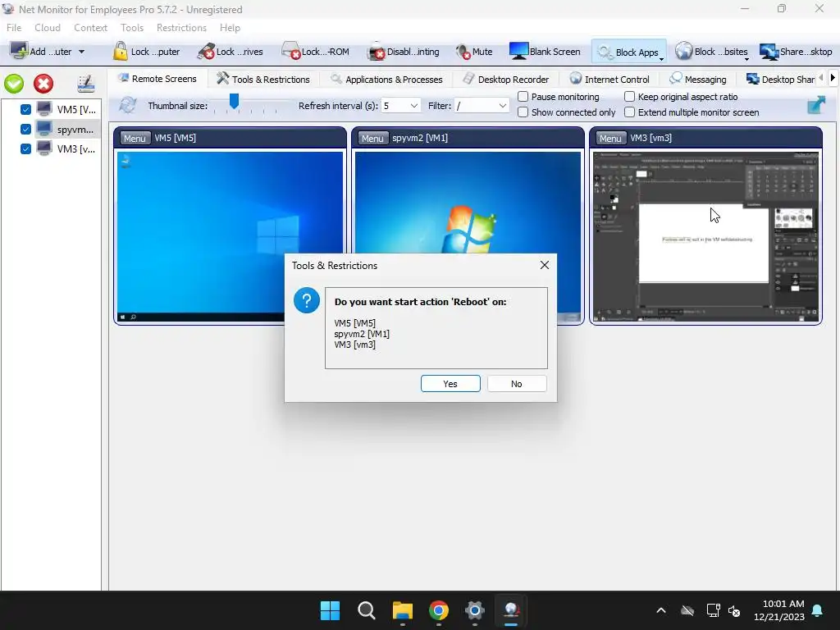This screenshot has width=840, height=630.
Task: Enable Show connected only checkbox
Action: coord(523,112)
